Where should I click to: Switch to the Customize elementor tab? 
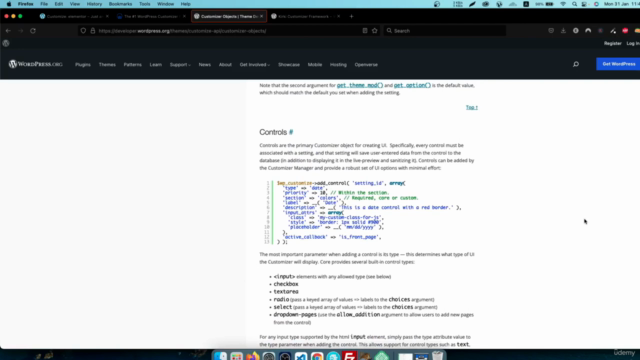click(x=74, y=16)
